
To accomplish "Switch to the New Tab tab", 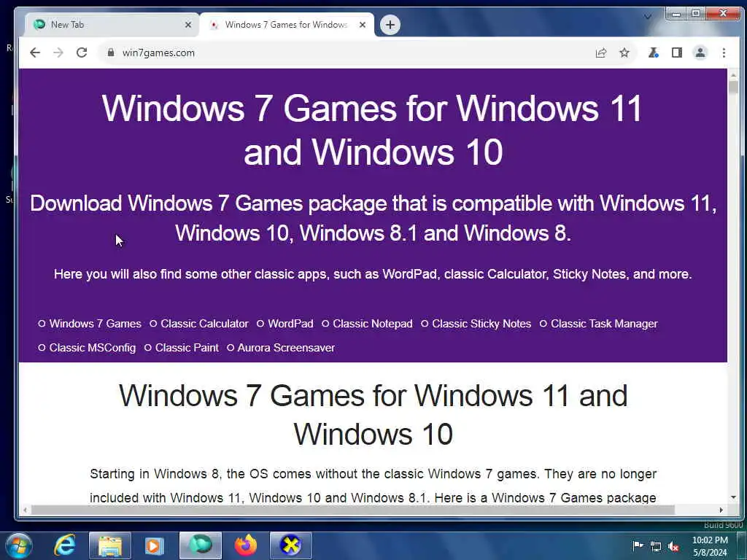I will (112, 25).
